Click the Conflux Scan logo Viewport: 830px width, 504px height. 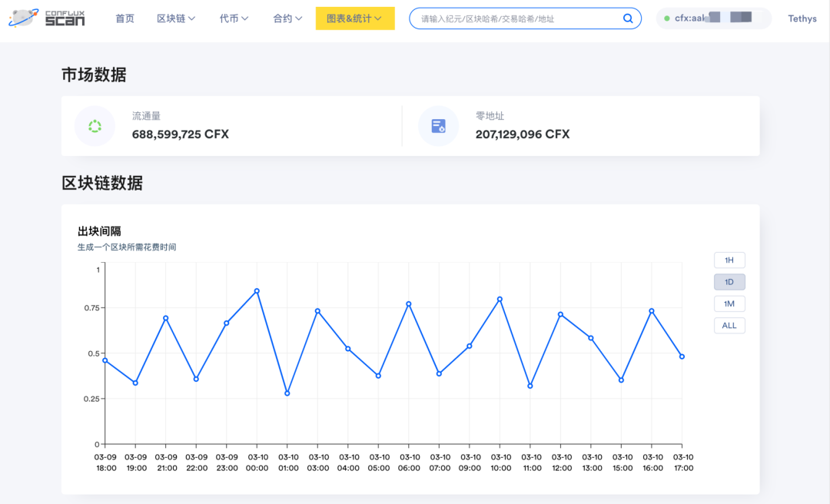(47, 18)
